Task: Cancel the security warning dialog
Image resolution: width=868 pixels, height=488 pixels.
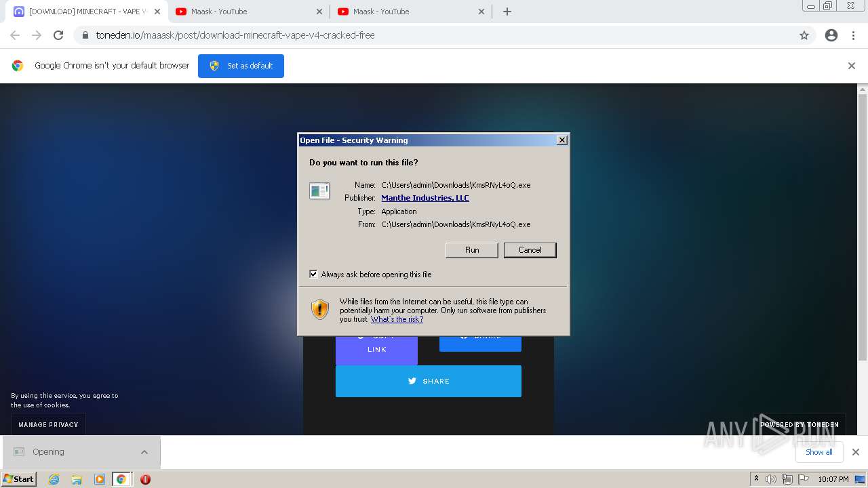Action: [530, 250]
